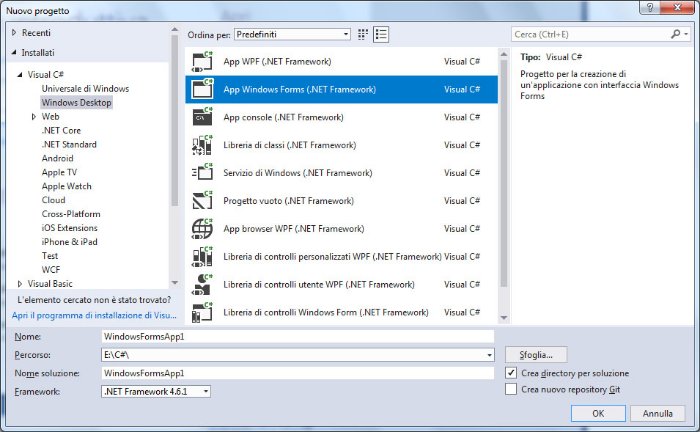This screenshot has height=432, width=700.
Task: Collapse the Visual C# tree node
Action: point(20,75)
